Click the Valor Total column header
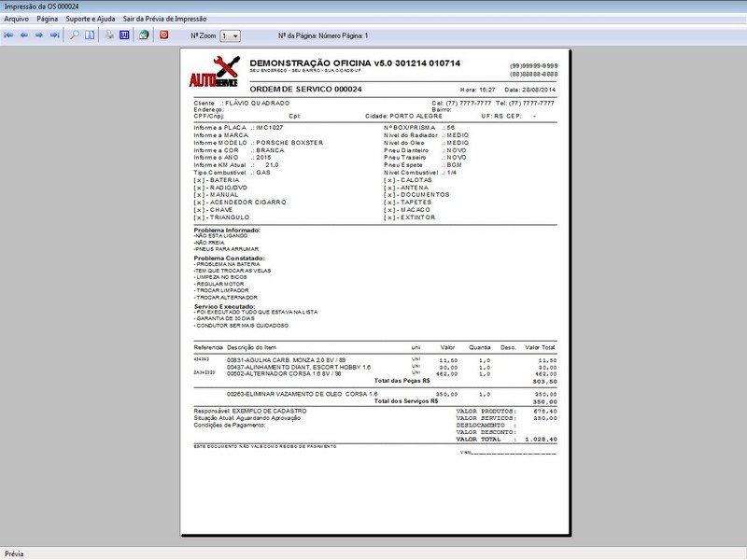The width and height of the screenshot is (747, 560). click(x=540, y=347)
